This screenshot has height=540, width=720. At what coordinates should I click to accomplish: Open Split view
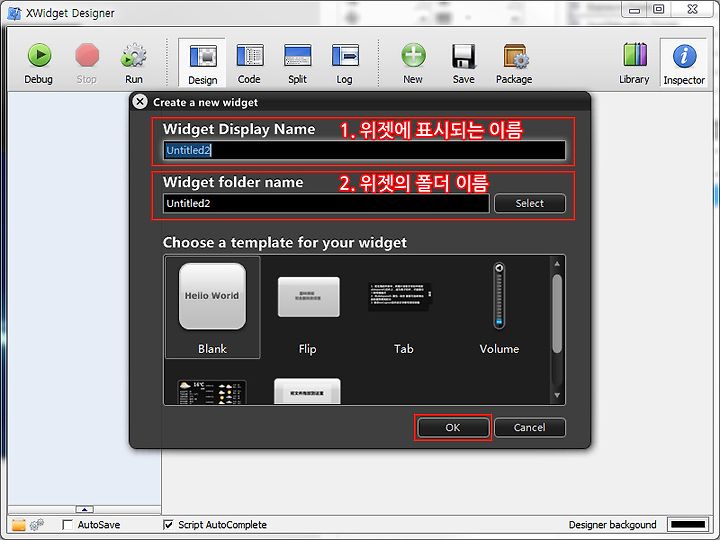pyautogui.click(x=298, y=63)
